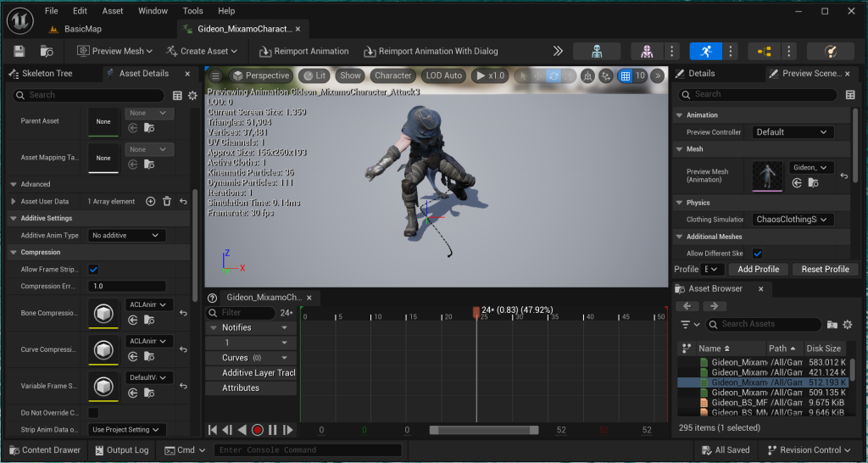868x463 pixels.
Task: Expand toolbar overflow double-chevron
Action: point(558,51)
